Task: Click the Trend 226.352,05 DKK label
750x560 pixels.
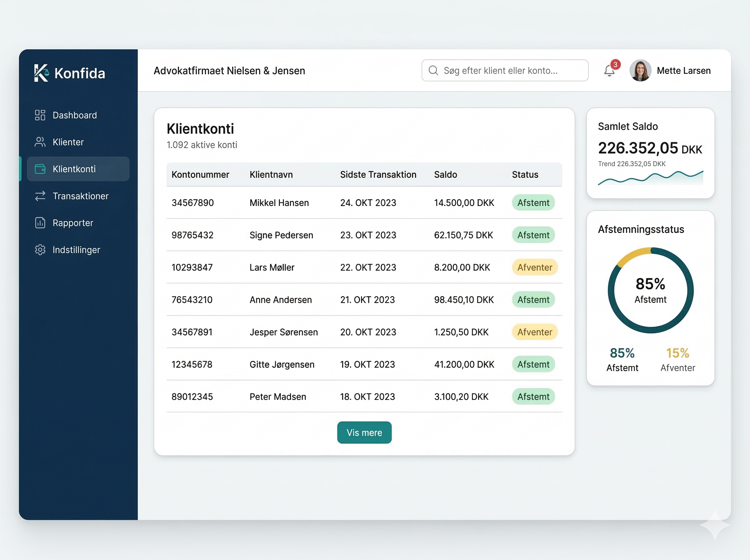Action: click(632, 164)
